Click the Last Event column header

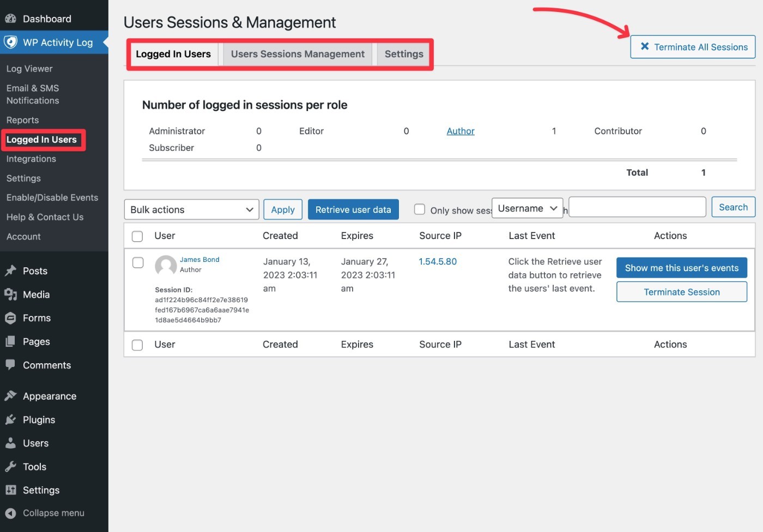point(532,236)
